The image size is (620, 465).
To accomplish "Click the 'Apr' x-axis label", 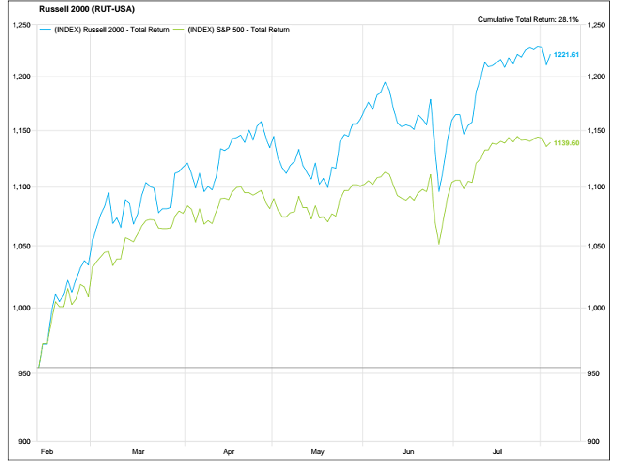I will pos(229,451).
